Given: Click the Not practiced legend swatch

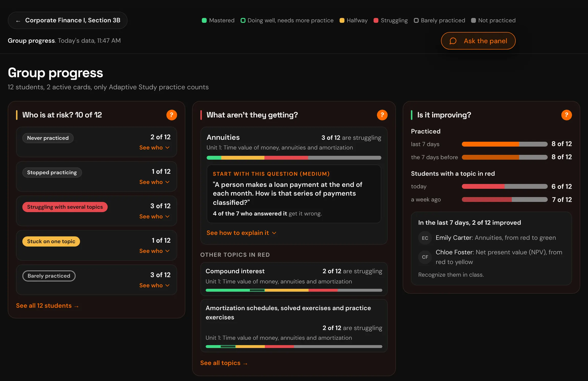Looking at the screenshot, I should 473,20.
